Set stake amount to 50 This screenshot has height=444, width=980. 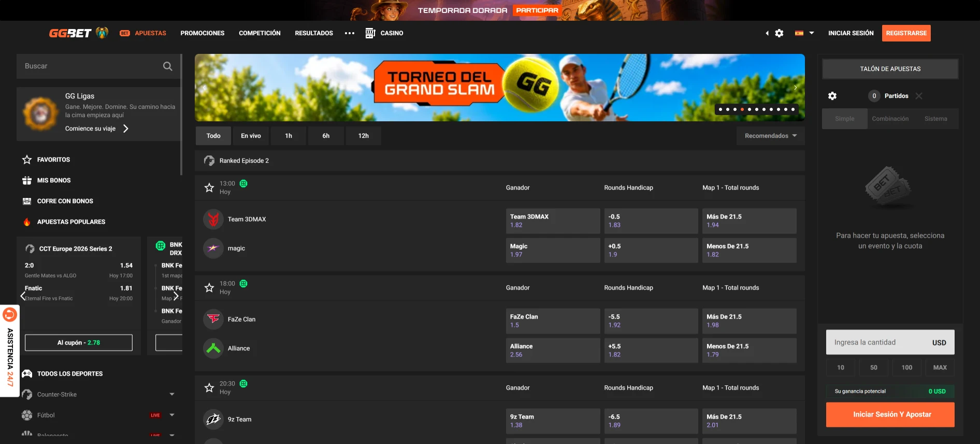874,367
